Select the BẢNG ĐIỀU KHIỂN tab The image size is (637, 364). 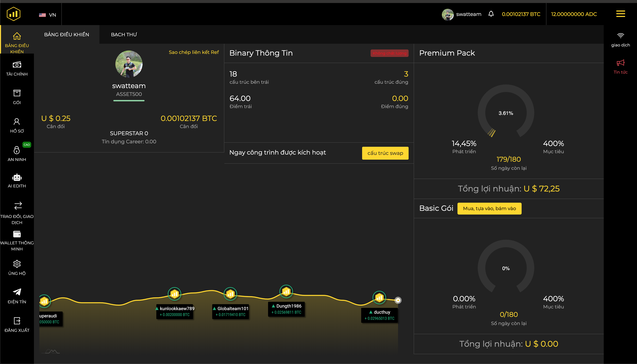67,35
